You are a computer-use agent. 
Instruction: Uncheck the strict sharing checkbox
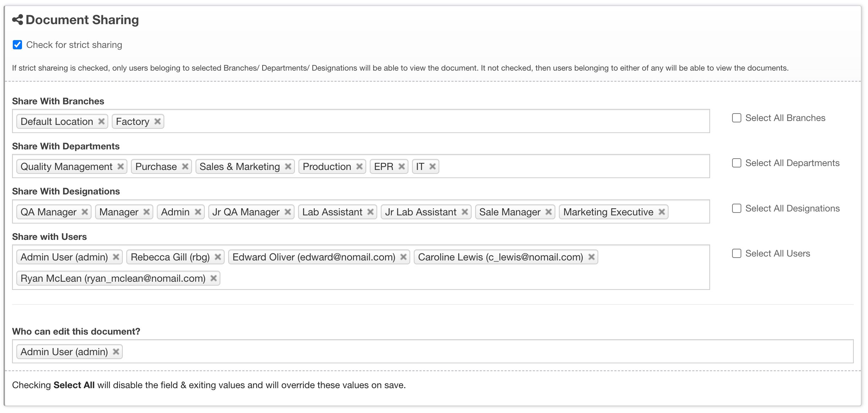pos(17,45)
